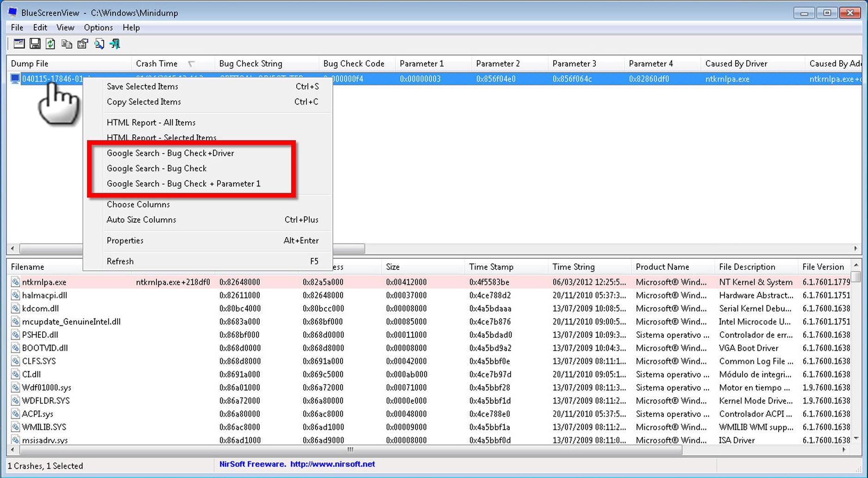
Task: Click the Save floppy disk icon
Action: (35, 44)
